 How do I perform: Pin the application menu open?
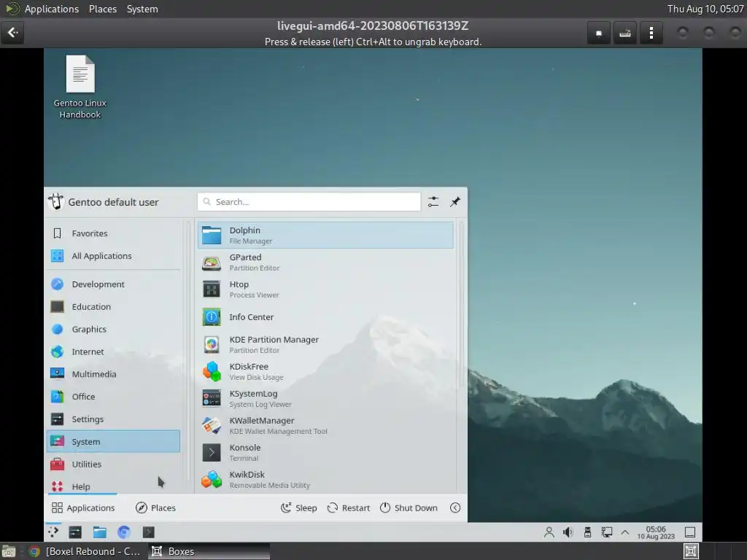455,202
